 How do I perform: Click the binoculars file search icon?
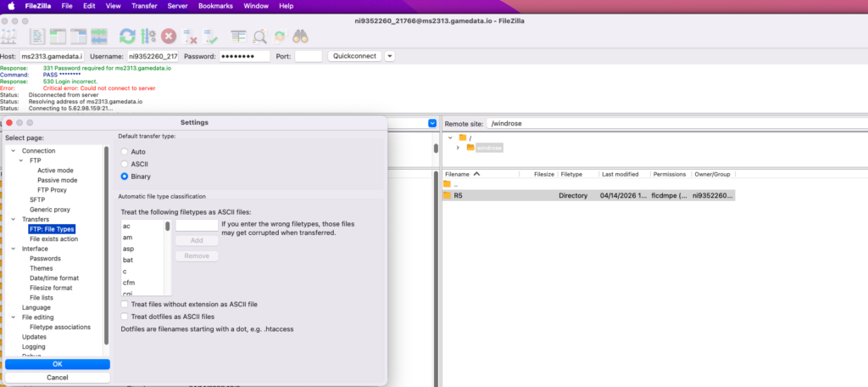(300, 36)
